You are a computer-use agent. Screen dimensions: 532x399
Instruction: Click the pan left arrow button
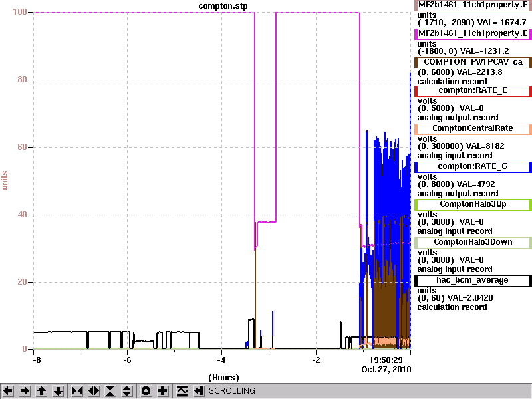[8, 391]
